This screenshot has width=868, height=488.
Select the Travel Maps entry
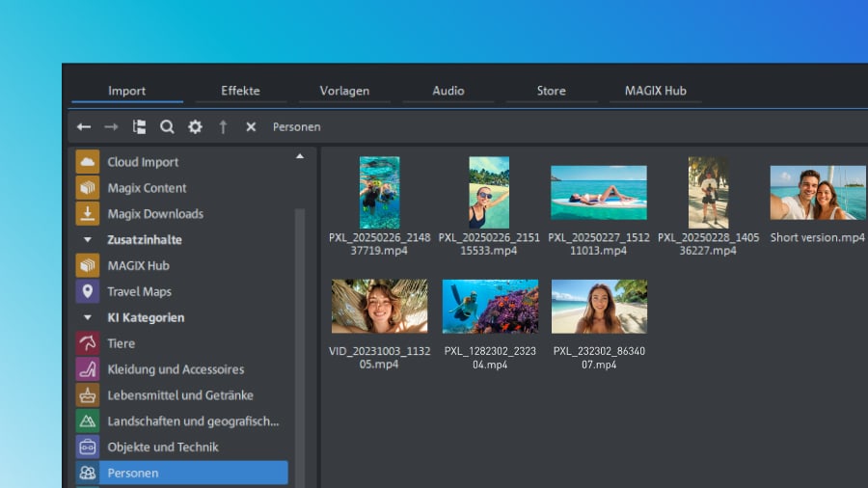pyautogui.click(x=139, y=291)
